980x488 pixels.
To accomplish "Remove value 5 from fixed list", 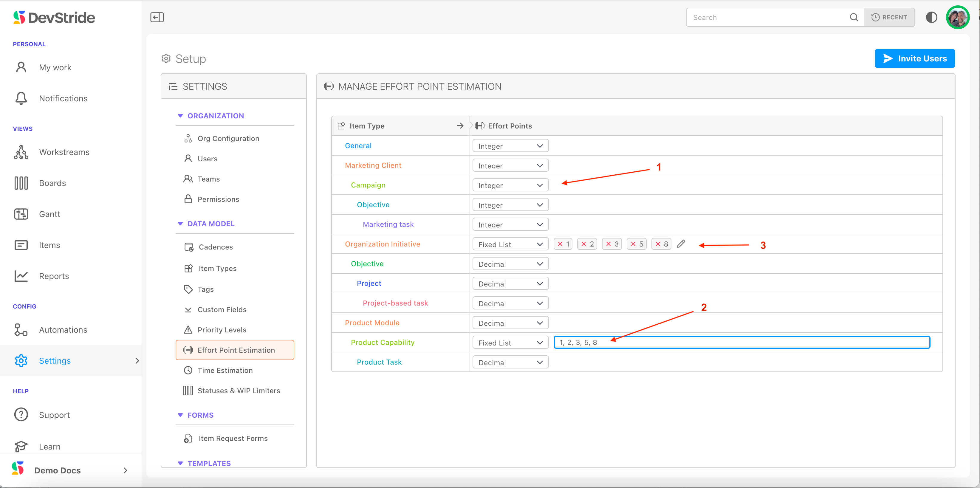I will tap(633, 244).
